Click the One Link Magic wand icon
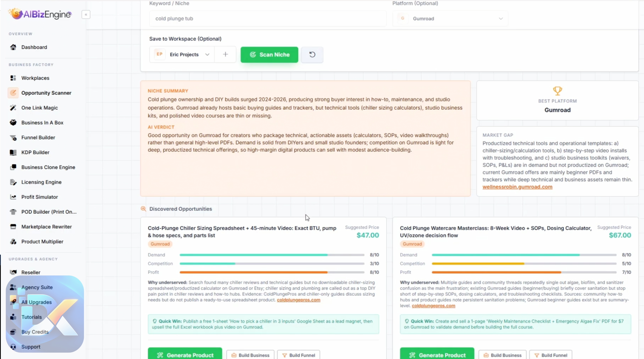 click(x=13, y=108)
